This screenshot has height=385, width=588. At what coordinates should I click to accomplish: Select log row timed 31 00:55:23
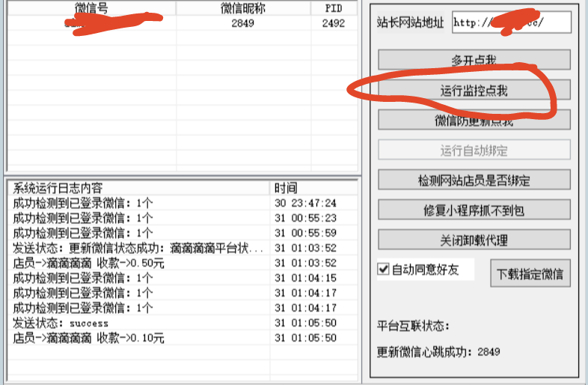coord(183,218)
